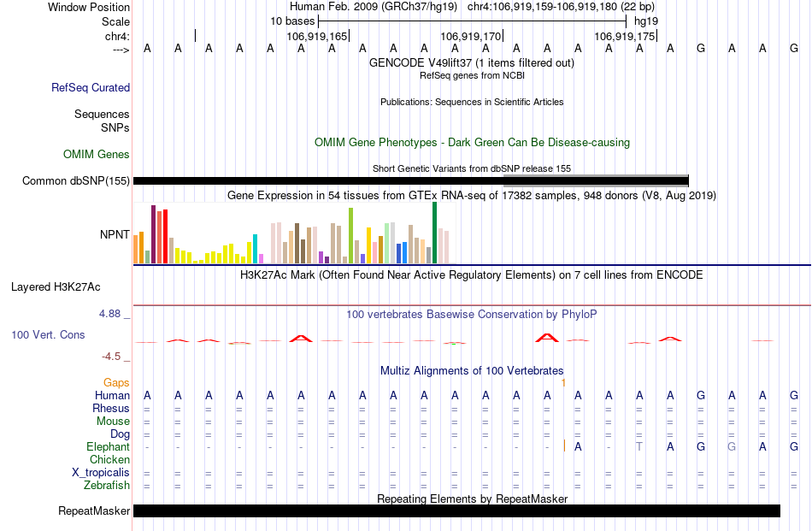Click the RefSeq Curated track label
This screenshot has width=812, height=531.
click(91, 87)
